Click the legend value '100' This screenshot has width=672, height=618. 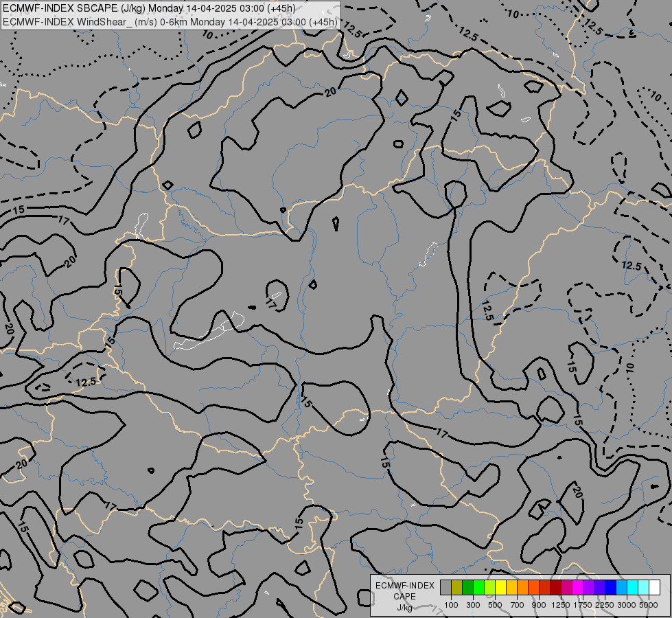(451, 605)
